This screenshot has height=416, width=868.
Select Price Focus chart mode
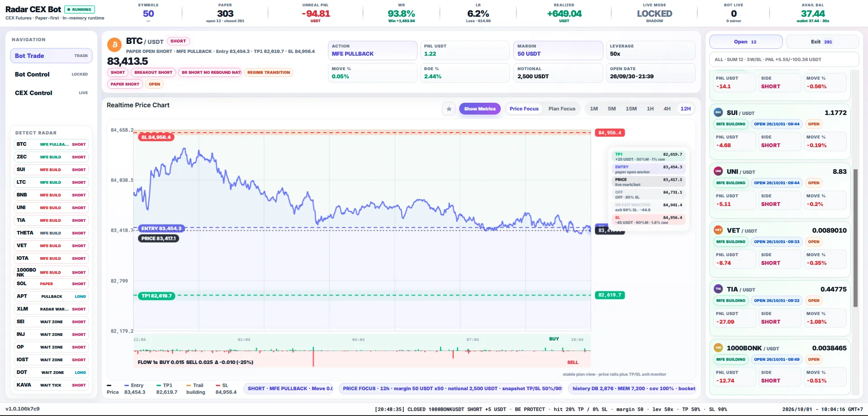pyautogui.click(x=524, y=109)
